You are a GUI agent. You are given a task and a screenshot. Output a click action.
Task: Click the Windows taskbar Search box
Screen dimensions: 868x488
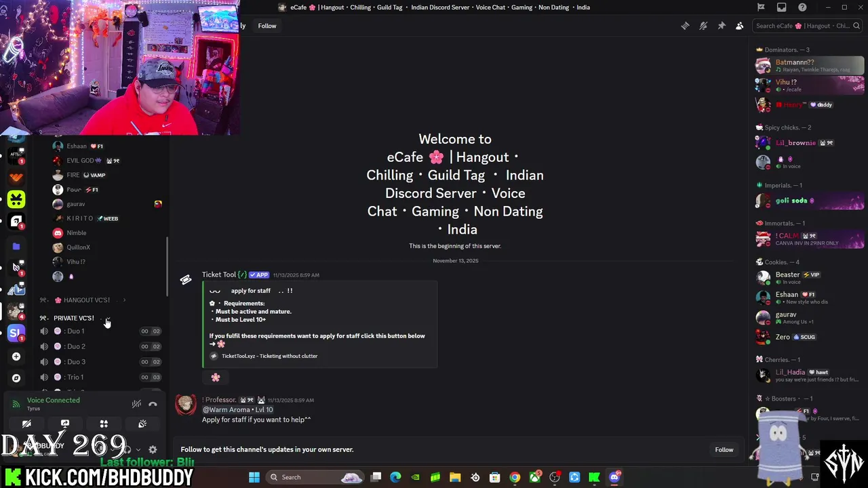click(315, 477)
